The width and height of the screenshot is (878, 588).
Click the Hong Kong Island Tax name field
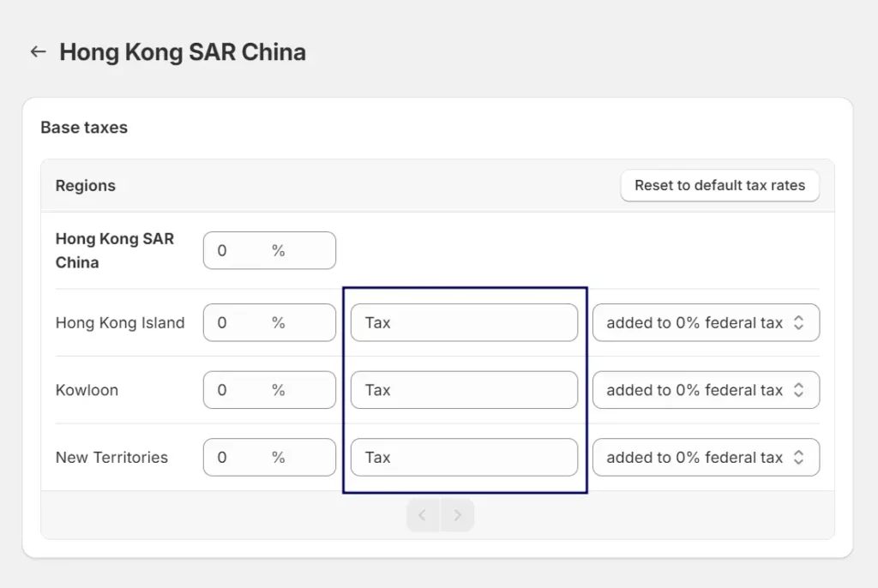click(464, 322)
